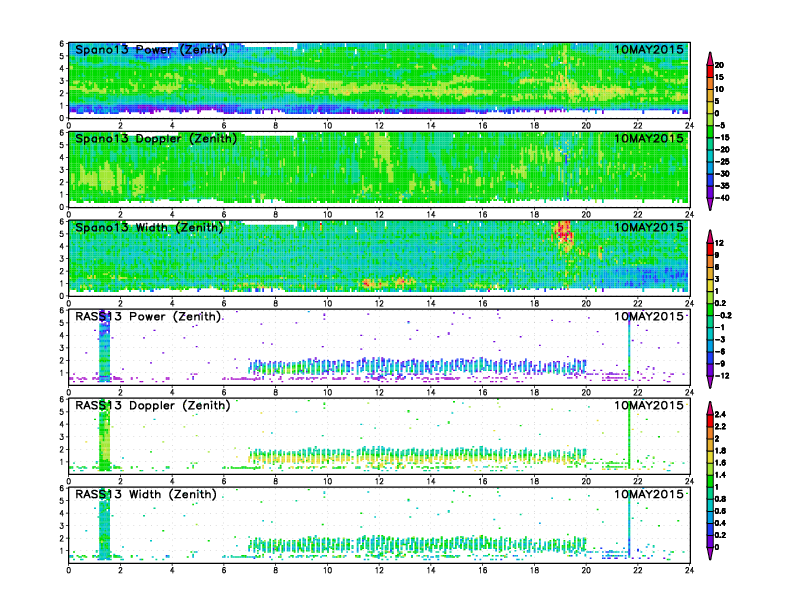792x612 pixels.
Task: Pick the bottom purple arrow of the bottom colorbar
Action: [x=710, y=553]
